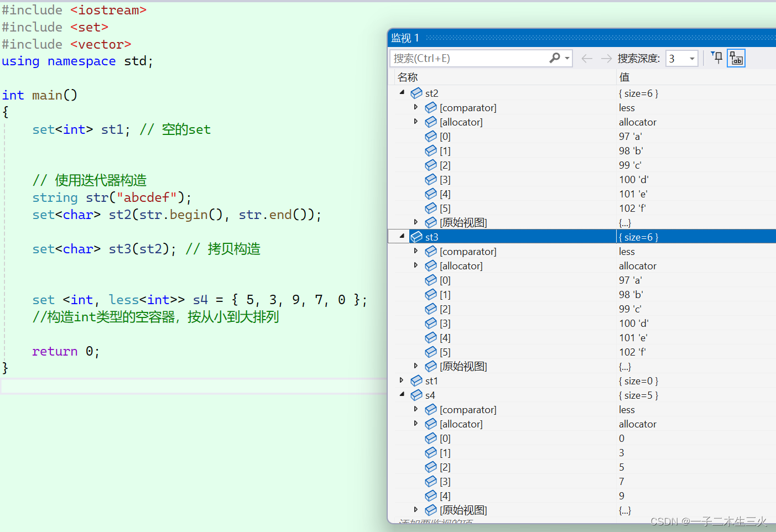
Task: Click cube icon of s4 element [2]
Action: pos(431,467)
